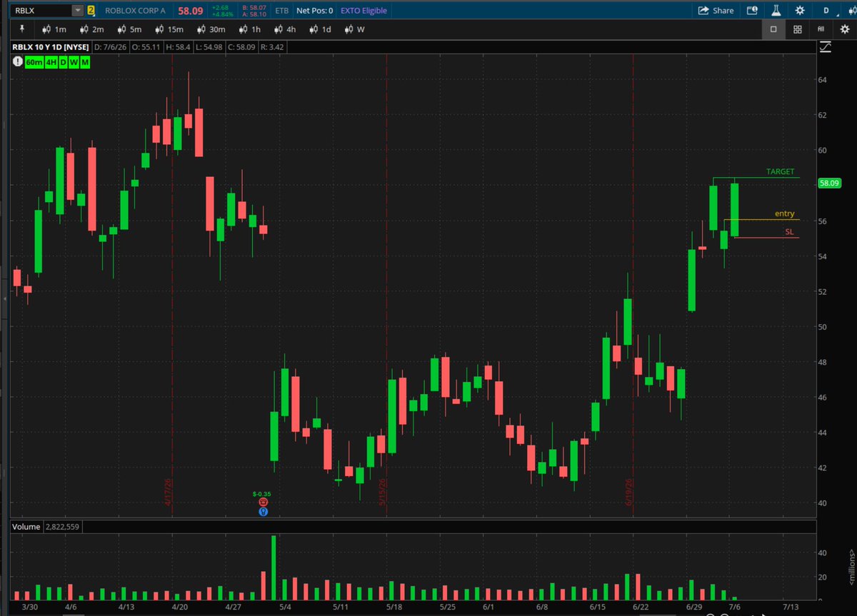
Task: Click the bid price B: 58.07
Action: (254, 7)
